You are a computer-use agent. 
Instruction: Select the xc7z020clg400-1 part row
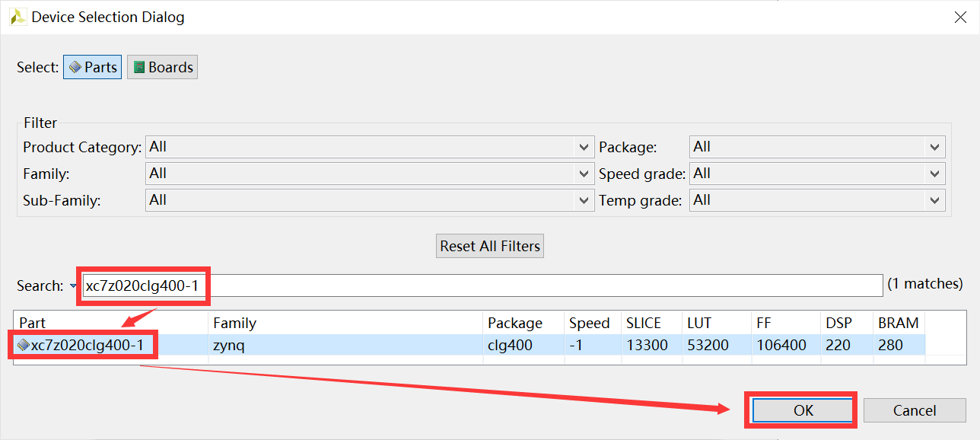342,346
